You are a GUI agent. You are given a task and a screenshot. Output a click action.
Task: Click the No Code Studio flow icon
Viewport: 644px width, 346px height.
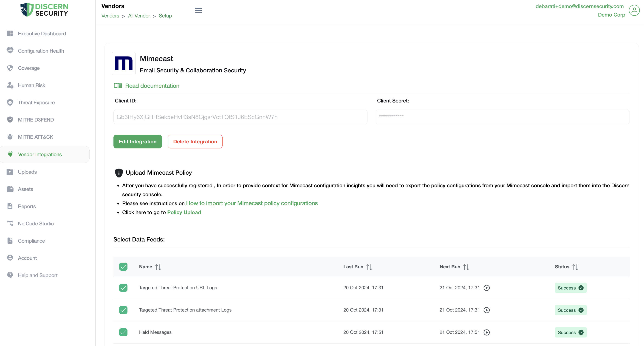click(10, 224)
